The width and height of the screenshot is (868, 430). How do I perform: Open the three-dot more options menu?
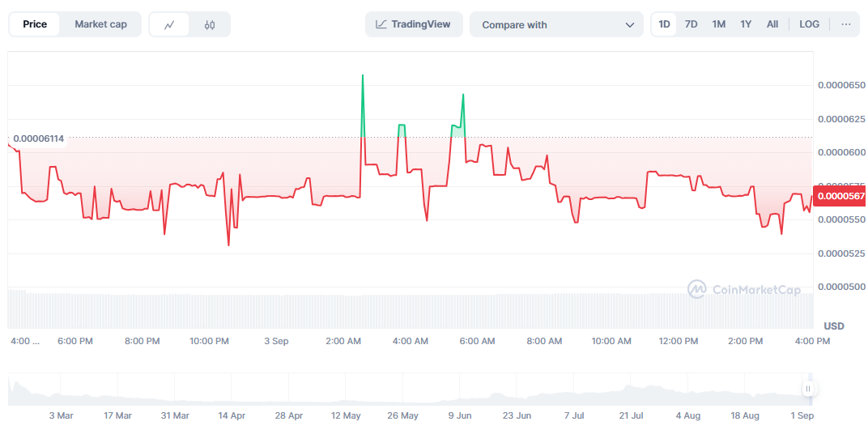(845, 24)
